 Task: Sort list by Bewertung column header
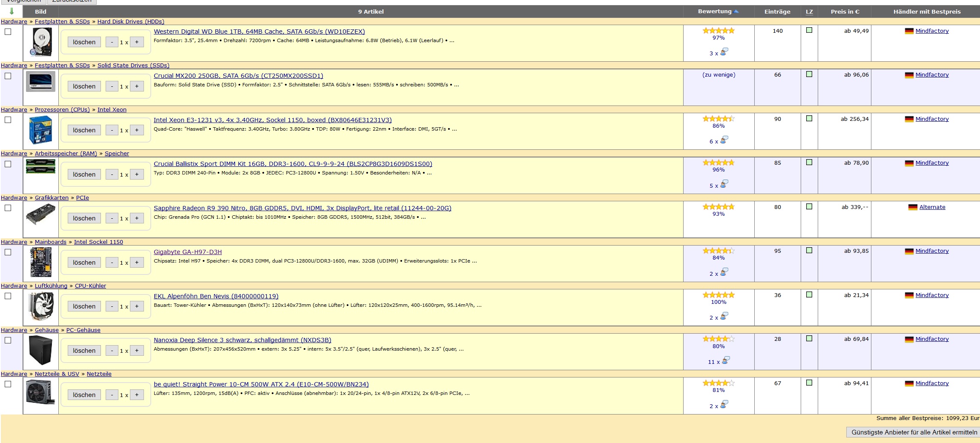714,11
